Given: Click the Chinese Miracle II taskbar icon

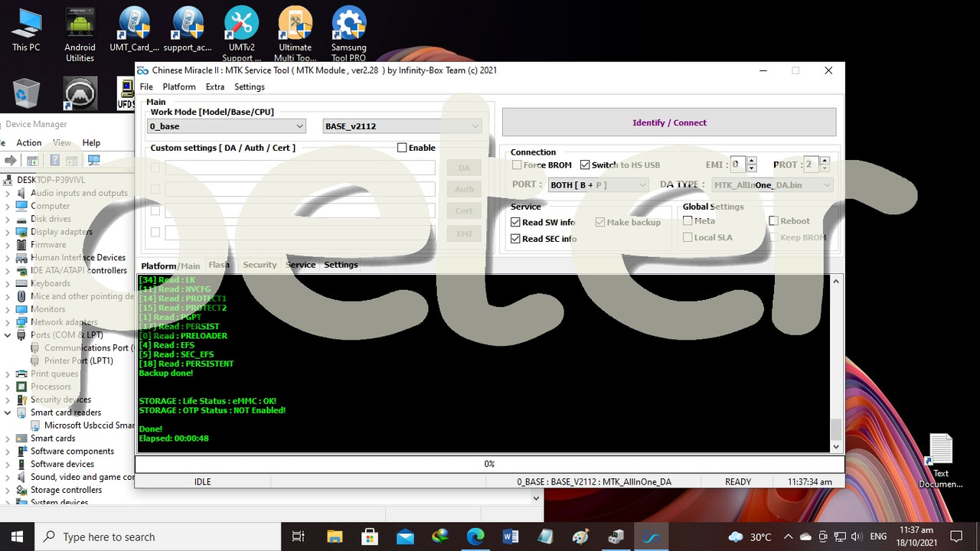Looking at the screenshot, I should [x=652, y=536].
